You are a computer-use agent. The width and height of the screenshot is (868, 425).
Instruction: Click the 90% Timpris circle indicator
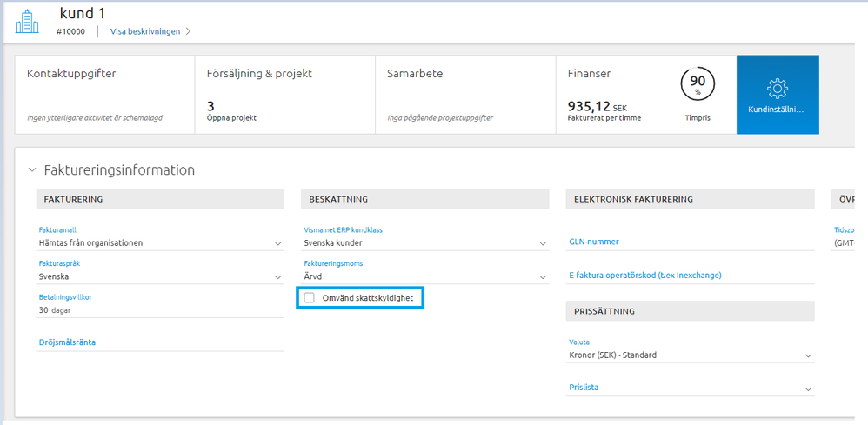(697, 84)
